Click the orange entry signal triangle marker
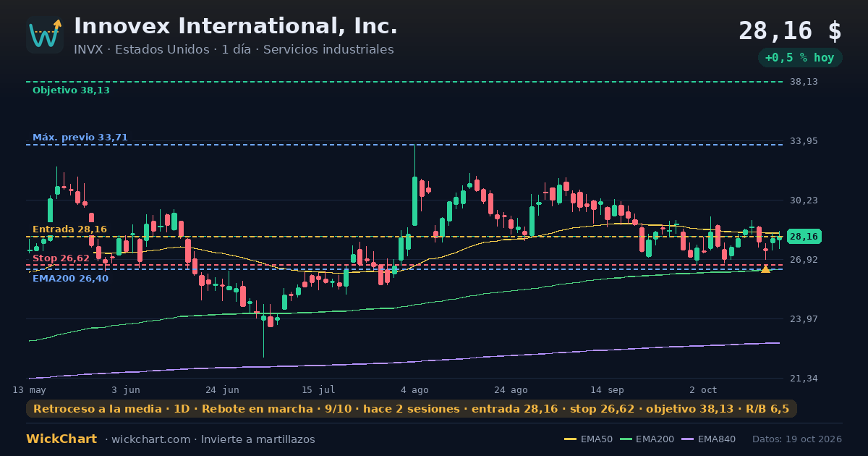The height and width of the screenshot is (456, 868). pyautogui.click(x=765, y=269)
